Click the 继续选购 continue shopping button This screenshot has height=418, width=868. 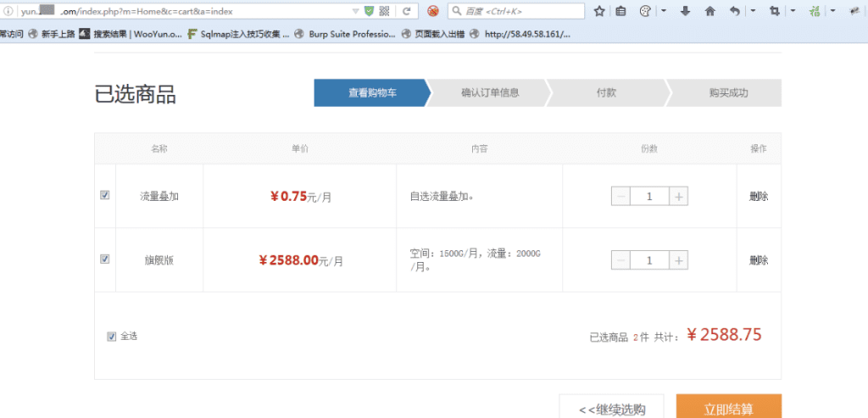611,408
